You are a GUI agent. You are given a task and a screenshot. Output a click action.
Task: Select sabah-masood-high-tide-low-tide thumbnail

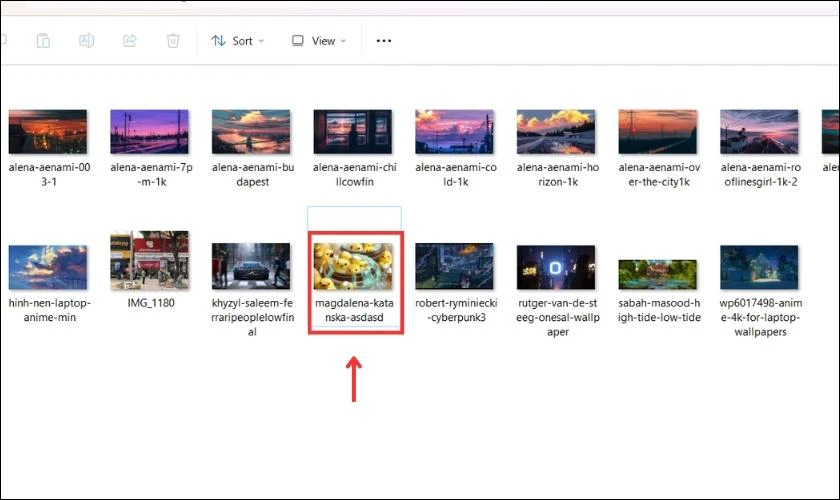point(658,274)
